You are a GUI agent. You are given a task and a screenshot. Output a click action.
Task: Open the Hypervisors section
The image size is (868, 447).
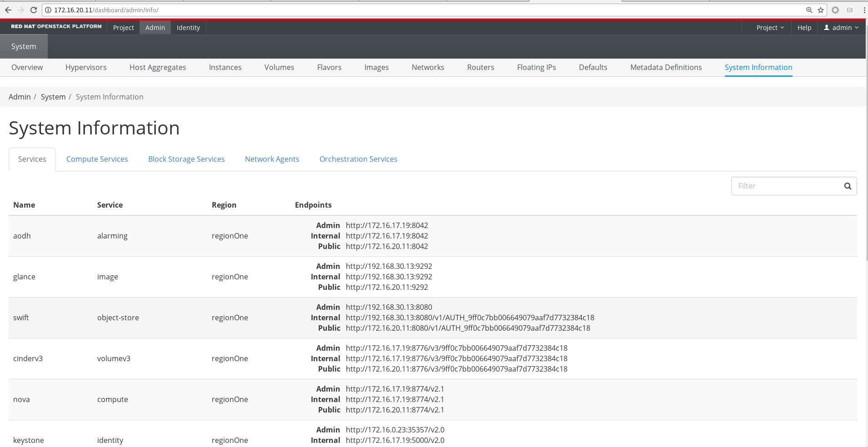pos(86,67)
